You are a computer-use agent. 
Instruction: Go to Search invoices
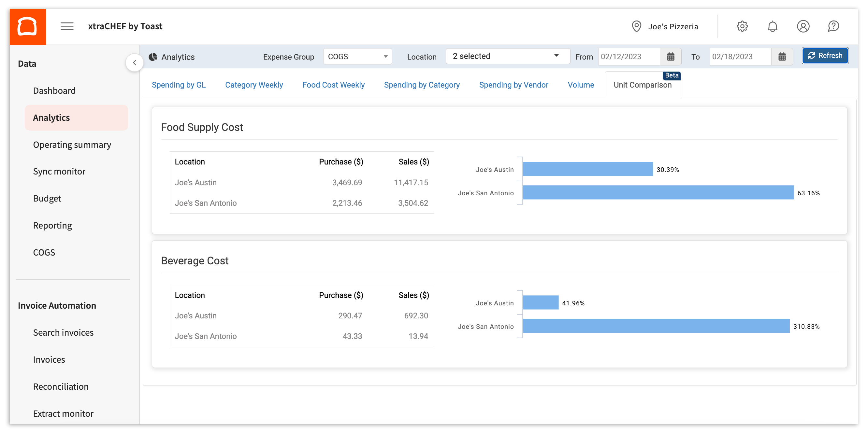pyautogui.click(x=63, y=332)
